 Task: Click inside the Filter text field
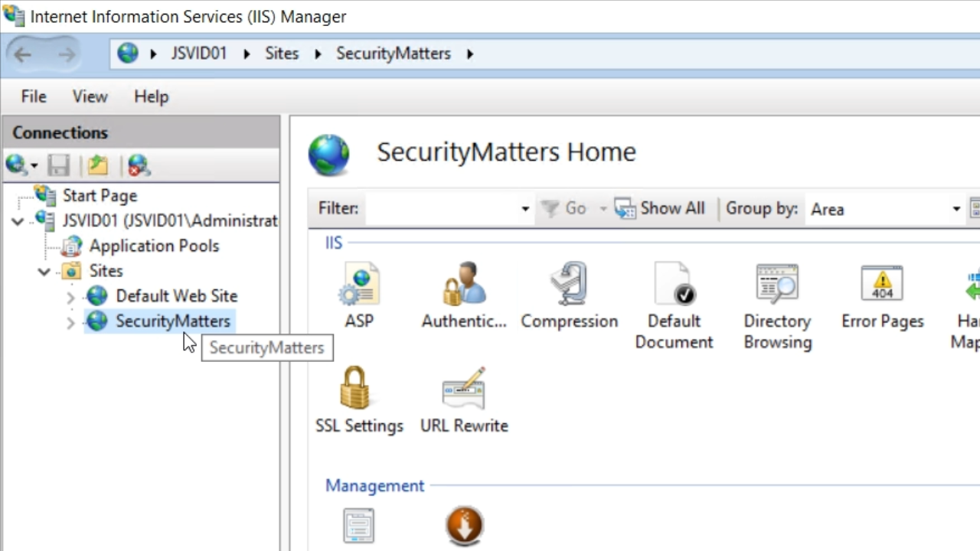pyautogui.click(x=440, y=209)
